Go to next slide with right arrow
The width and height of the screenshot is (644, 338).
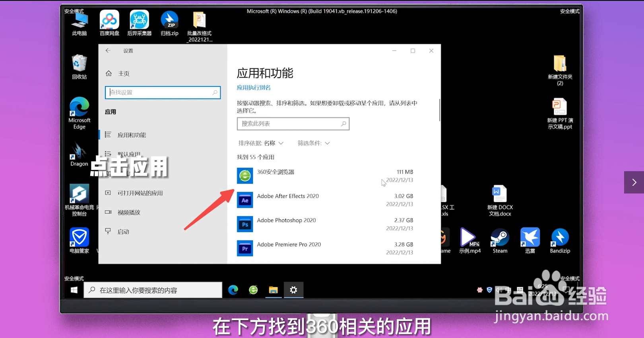click(x=634, y=182)
